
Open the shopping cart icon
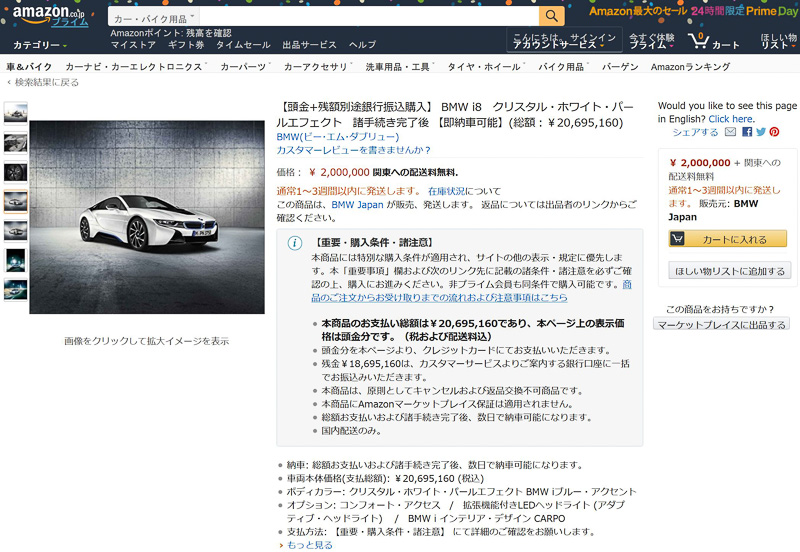pos(698,40)
